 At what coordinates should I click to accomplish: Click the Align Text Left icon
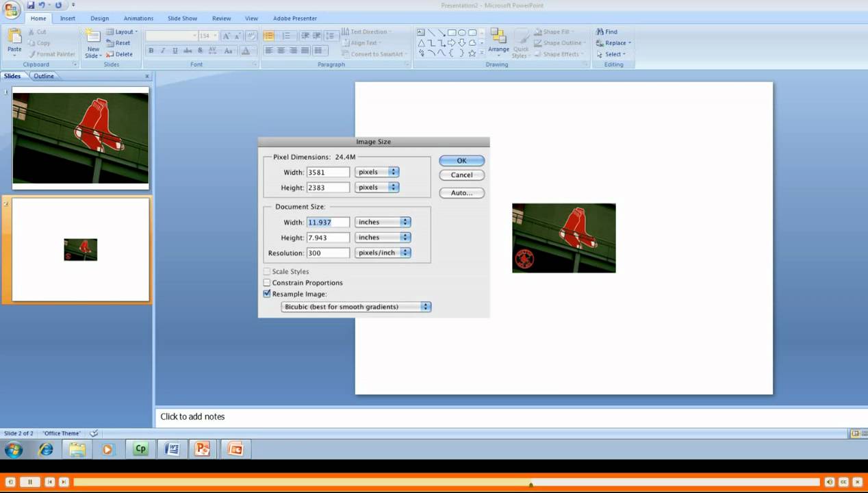pyautogui.click(x=269, y=51)
